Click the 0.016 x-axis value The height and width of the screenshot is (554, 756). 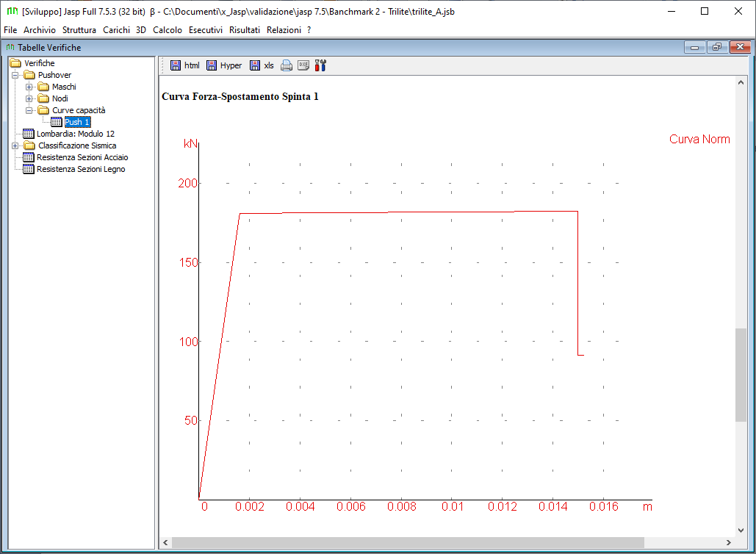pos(604,507)
